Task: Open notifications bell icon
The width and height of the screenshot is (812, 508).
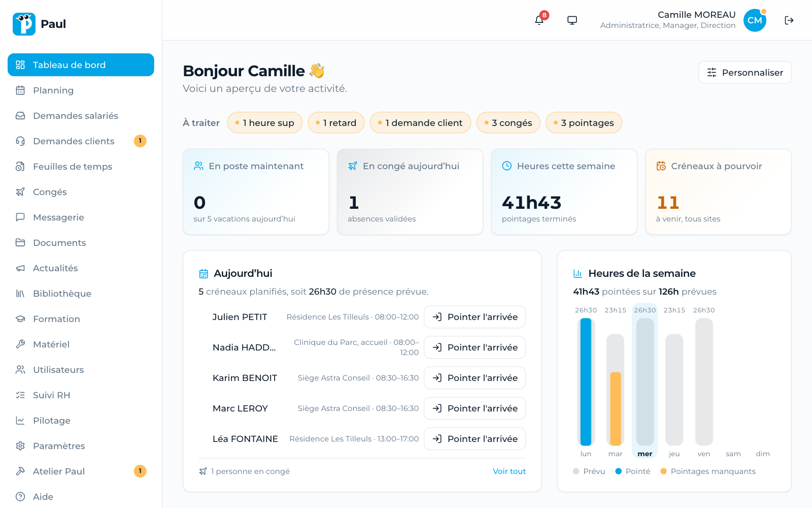Action: coord(539,20)
